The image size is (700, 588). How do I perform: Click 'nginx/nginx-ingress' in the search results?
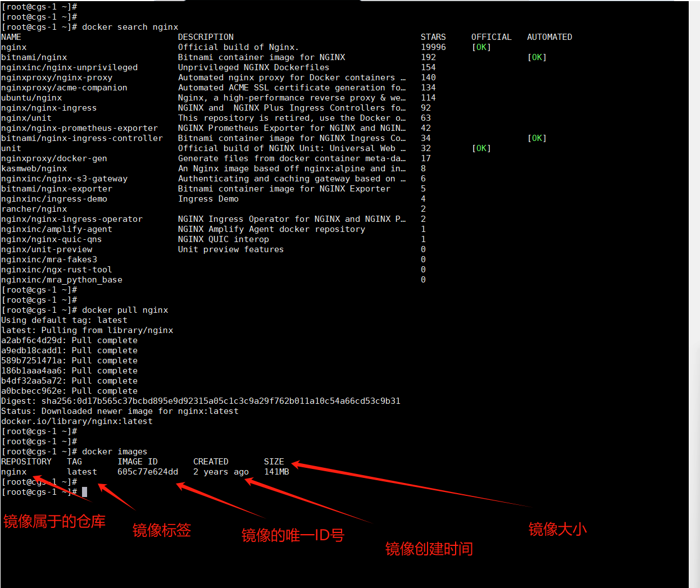[49, 108]
